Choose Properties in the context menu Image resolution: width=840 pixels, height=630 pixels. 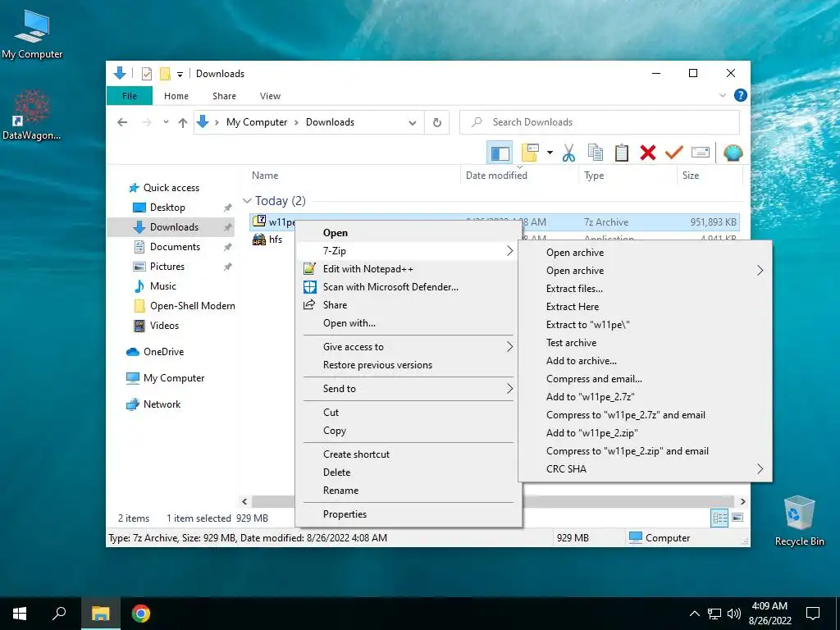coord(408,514)
